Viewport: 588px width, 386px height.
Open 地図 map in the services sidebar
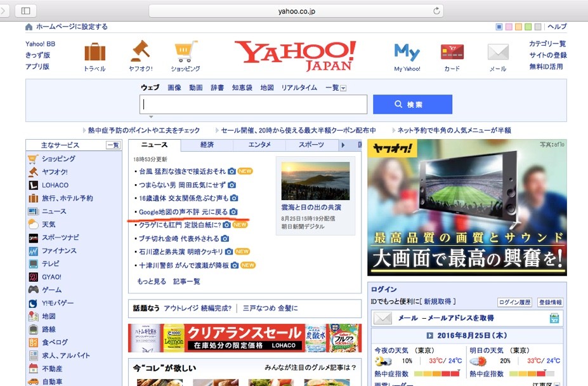point(49,316)
